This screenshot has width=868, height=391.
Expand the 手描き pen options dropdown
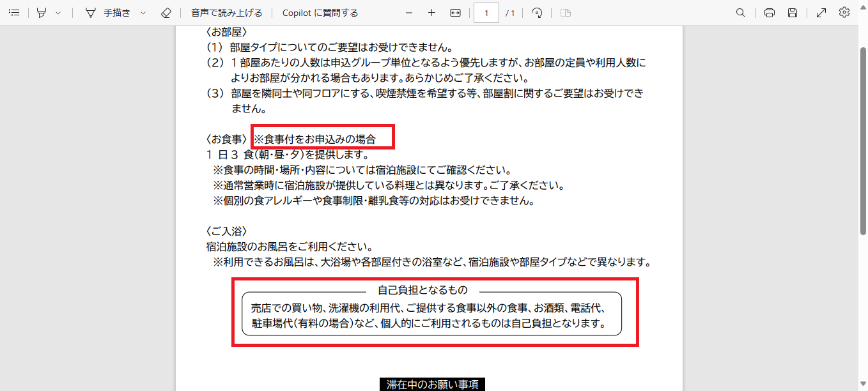(143, 13)
